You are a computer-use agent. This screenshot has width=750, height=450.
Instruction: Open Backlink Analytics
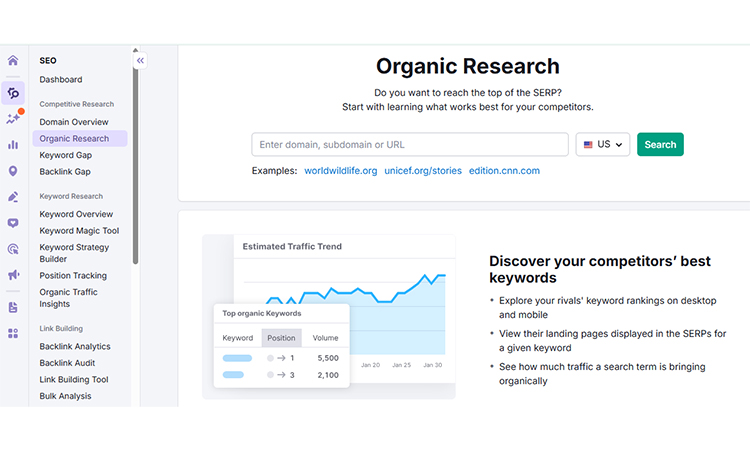pyautogui.click(x=75, y=346)
